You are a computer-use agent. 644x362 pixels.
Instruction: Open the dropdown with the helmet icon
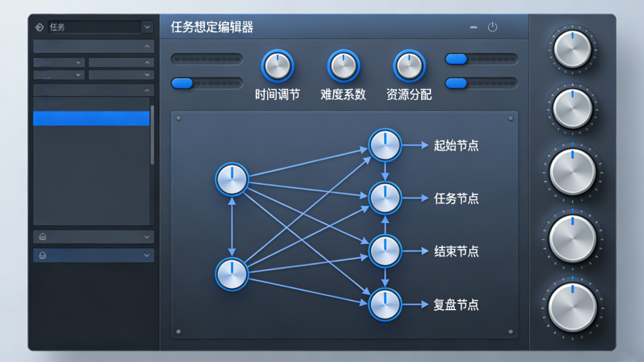(94, 237)
